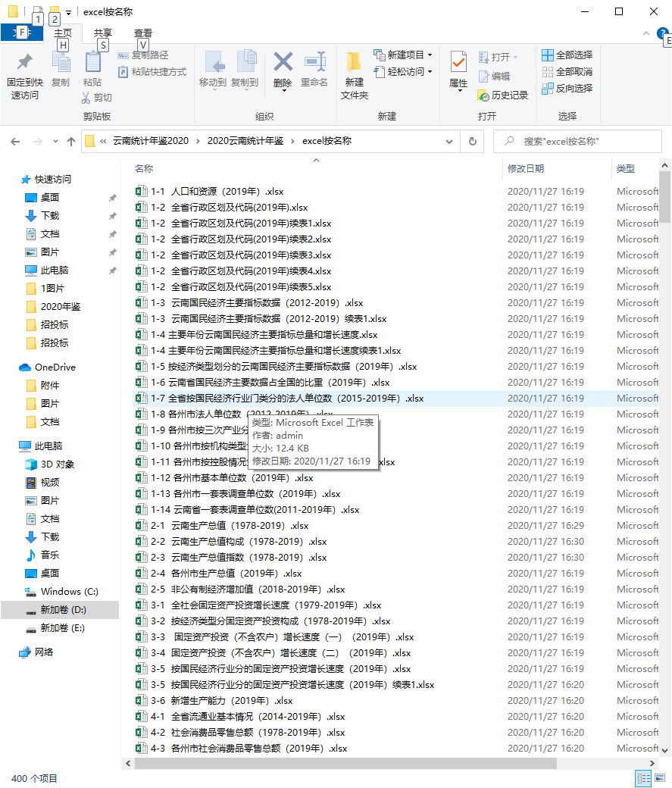Switch to the 共享 ribbon tab
The width and height of the screenshot is (672, 788).
(103, 33)
